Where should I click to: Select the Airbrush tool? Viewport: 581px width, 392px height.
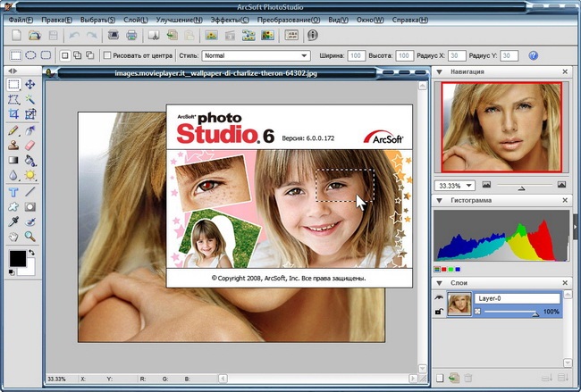(x=30, y=130)
